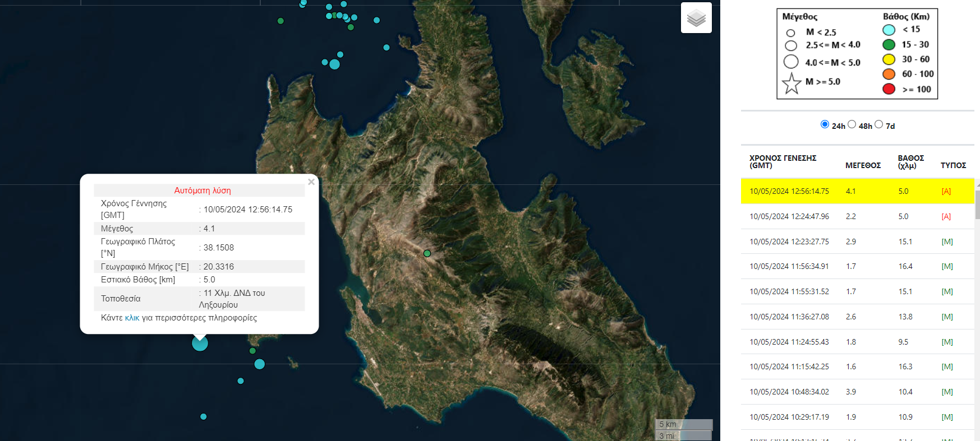Select the 12:24:47.96 magnitude 2.2 event
This screenshot has height=441, width=980.
[789, 216]
